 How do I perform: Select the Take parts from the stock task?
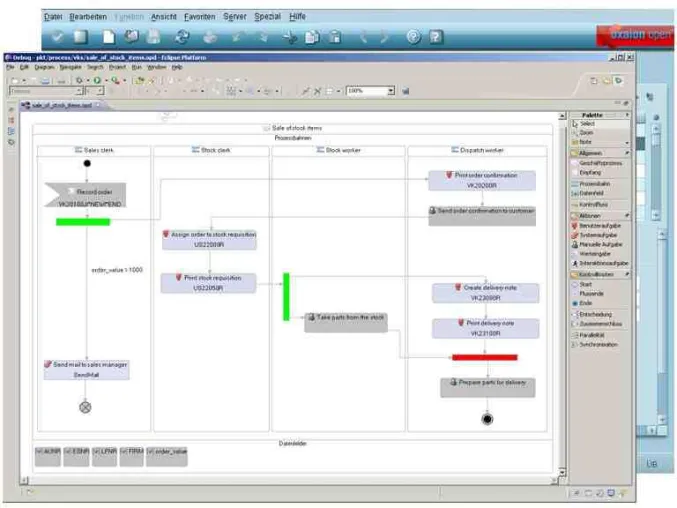[x=346, y=323]
